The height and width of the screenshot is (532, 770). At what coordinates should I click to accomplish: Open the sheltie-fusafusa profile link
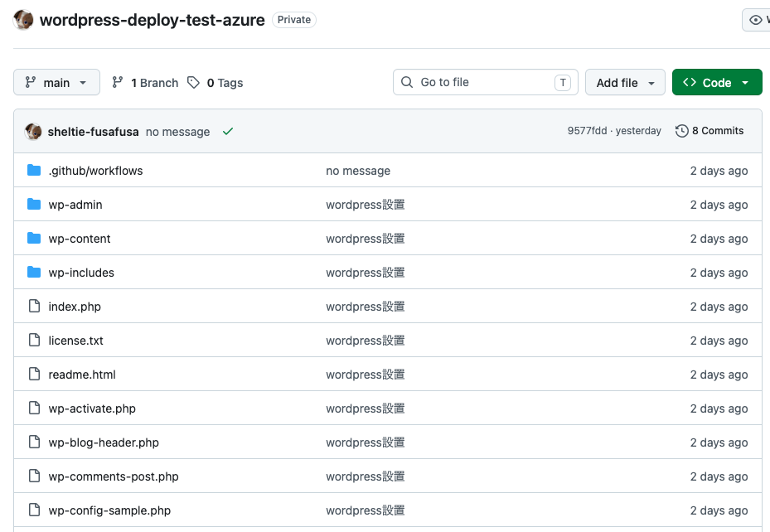click(x=93, y=132)
